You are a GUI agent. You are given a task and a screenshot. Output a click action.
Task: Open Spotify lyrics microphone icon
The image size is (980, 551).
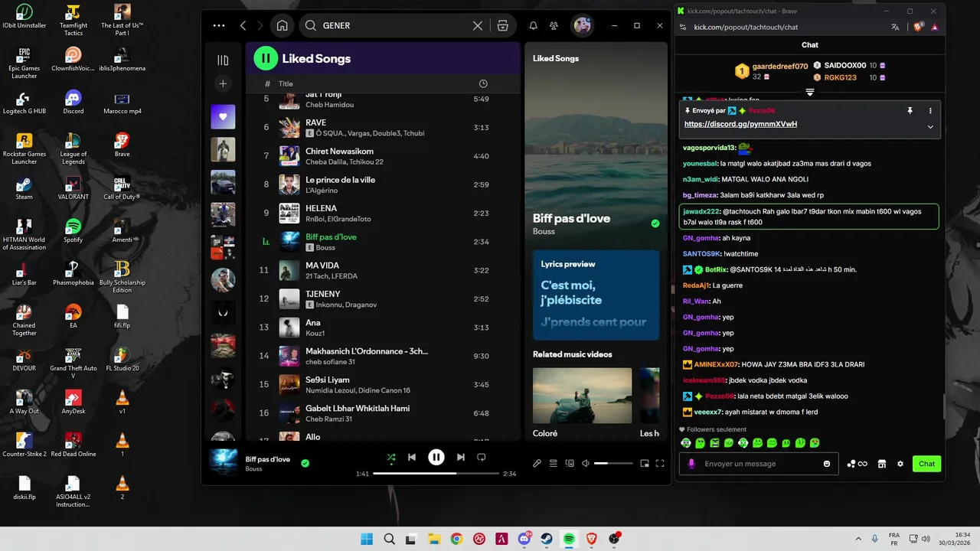pyautogui.click(x=537, y=463)
